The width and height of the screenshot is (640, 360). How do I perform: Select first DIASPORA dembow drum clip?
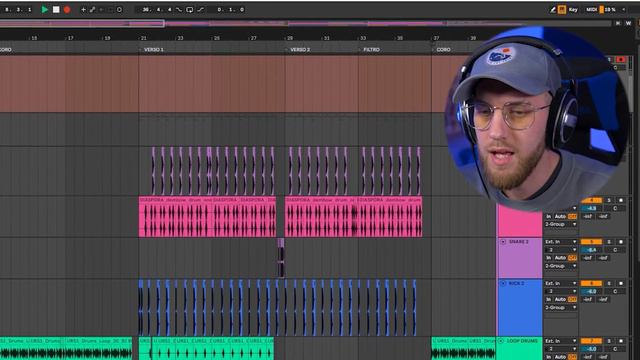(x=176, y=217)
